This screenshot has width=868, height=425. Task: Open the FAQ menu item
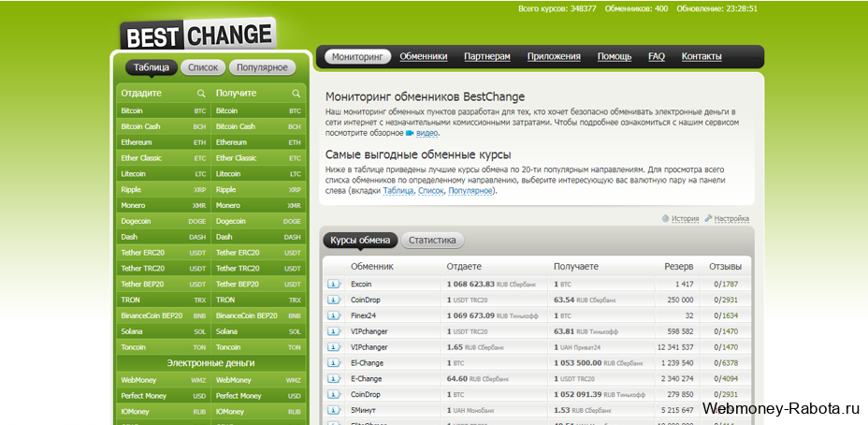click(x=657, y=56)
